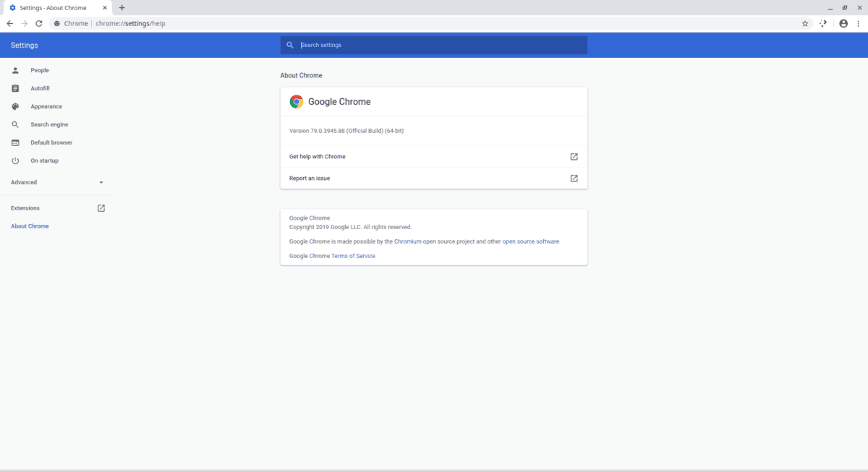This screenshot has width=868, height=472.
Task: Click the About Chrome page heading
Action: coord(301,75)
